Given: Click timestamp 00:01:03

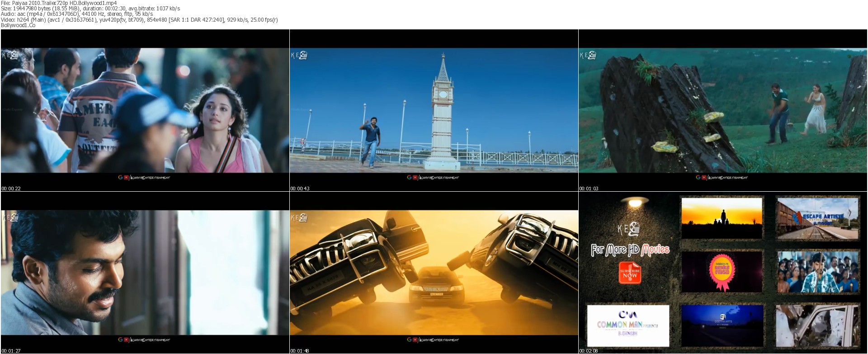Looking at the screenshot, I should (589, 189).
